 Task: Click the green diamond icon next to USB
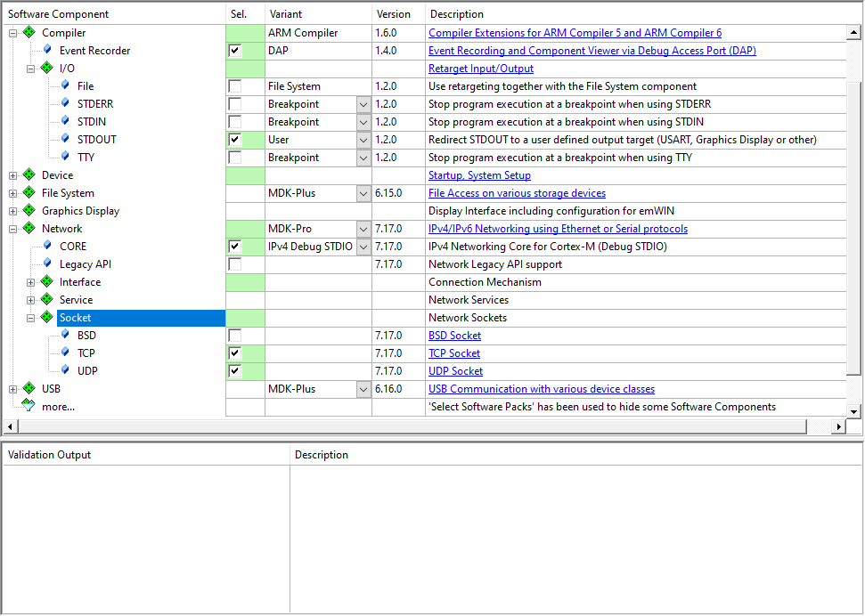click(x=29, y=388)
